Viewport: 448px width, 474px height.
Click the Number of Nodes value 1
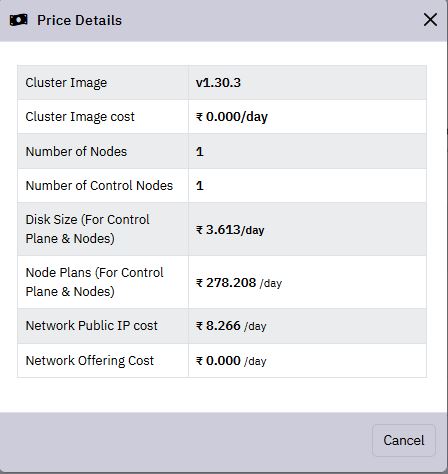(200, 152)
